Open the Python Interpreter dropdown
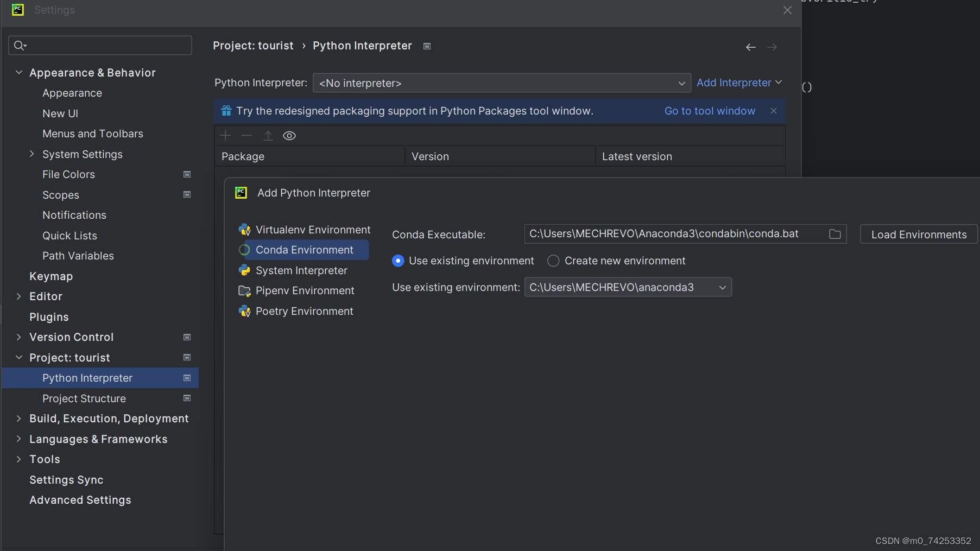980x551 pixels. tap(502, 83)
